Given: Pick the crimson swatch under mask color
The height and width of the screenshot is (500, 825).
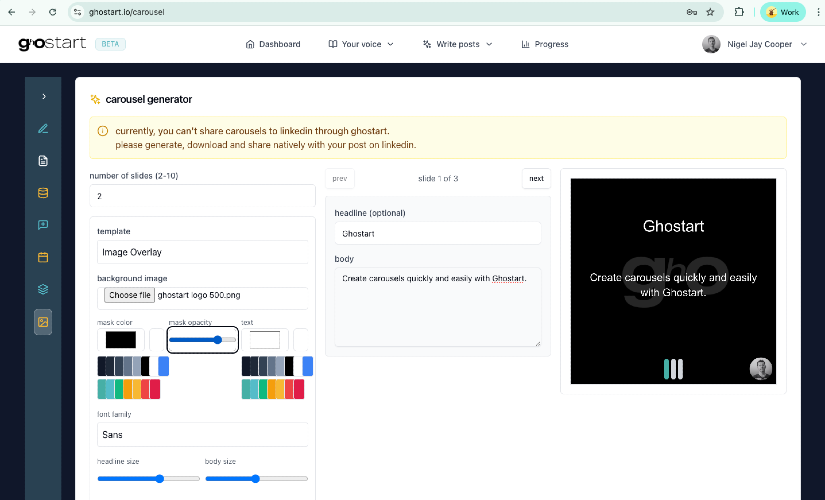Looking at the screenshot, I should [x=155, y=389].
